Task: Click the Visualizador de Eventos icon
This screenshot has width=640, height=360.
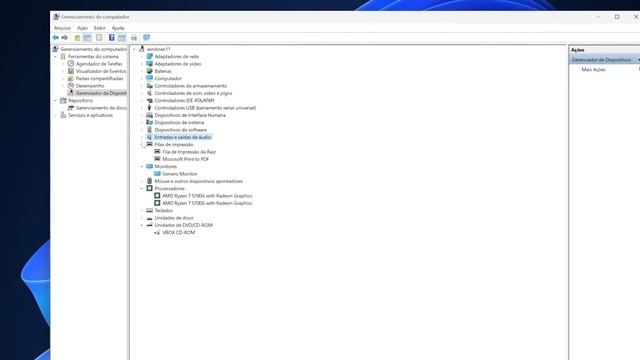Action: 71,71
